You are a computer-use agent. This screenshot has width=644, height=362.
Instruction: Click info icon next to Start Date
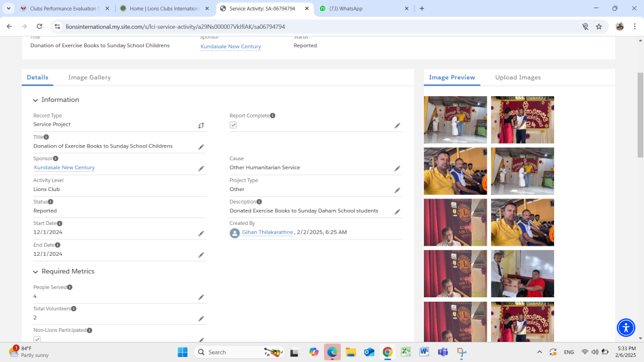(x=60, y=223)
